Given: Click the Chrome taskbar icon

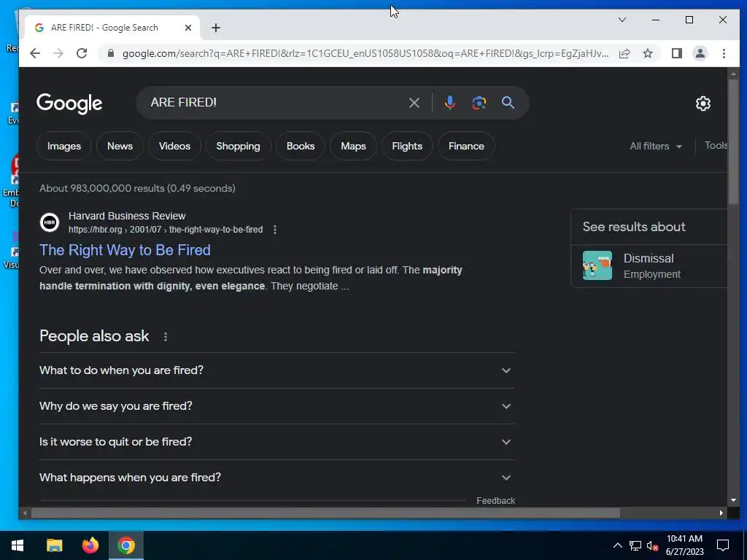Looking at the screenshot, I should pyautogui.click(x=126, y=545).
